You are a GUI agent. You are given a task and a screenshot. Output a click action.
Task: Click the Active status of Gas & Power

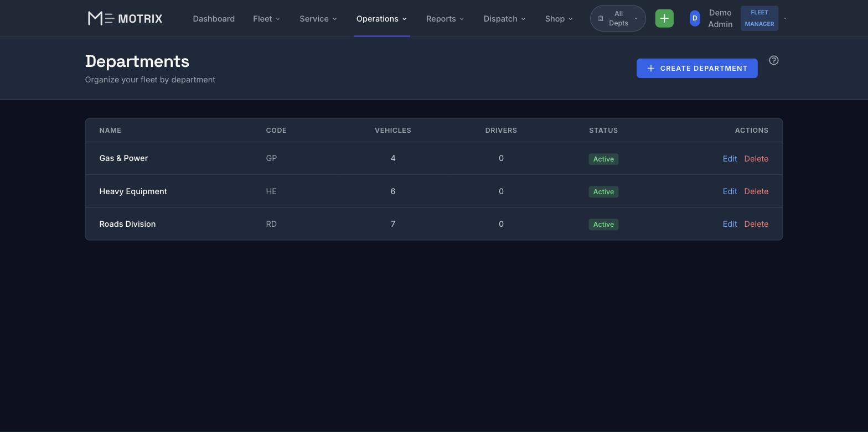point(603,159)
